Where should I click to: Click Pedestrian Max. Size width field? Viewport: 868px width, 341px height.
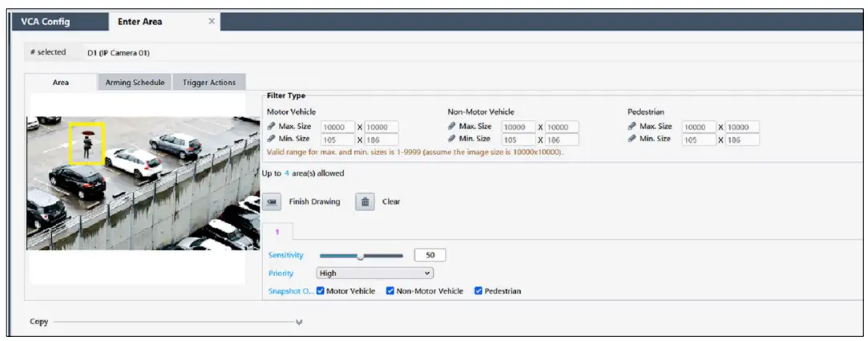[699, 127]
